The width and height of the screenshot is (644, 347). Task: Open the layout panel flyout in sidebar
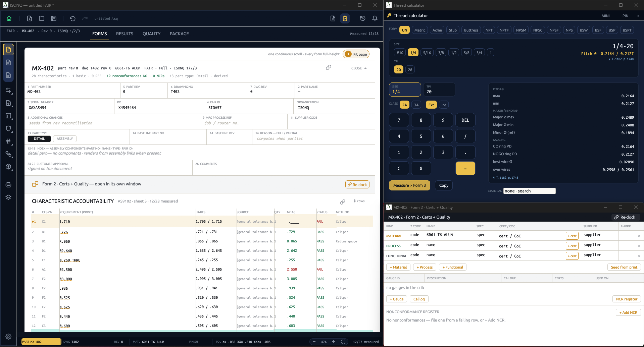click(9, 116)
